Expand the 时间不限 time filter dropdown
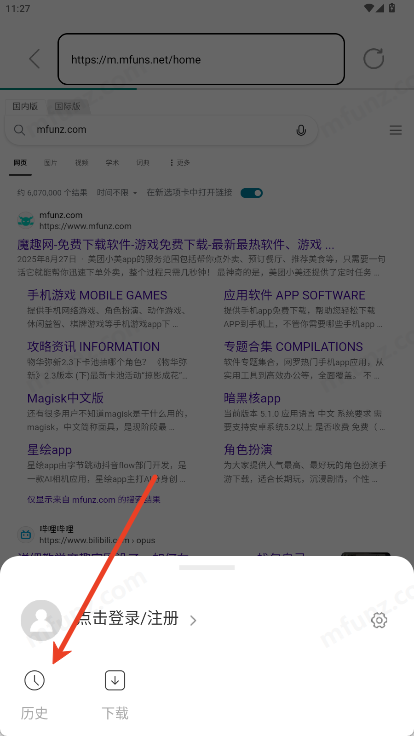 pos(117,192)
